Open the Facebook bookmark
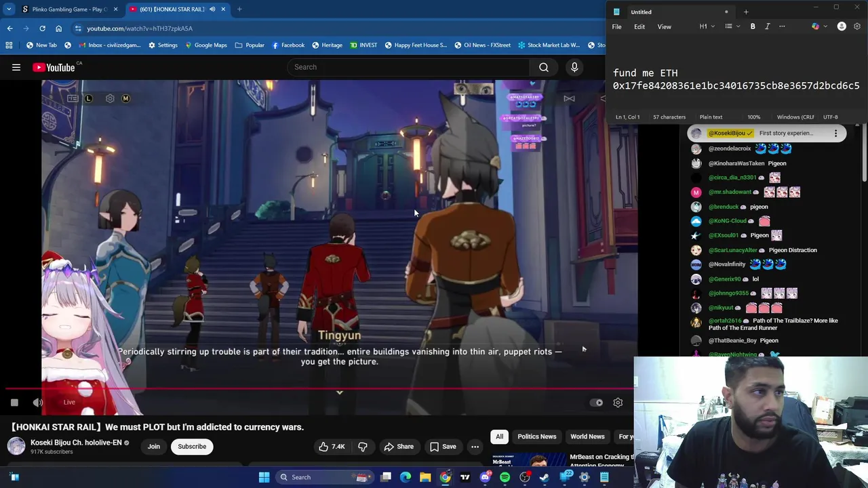The height and width of the screenshot is (488, 868). click(288, 45)
